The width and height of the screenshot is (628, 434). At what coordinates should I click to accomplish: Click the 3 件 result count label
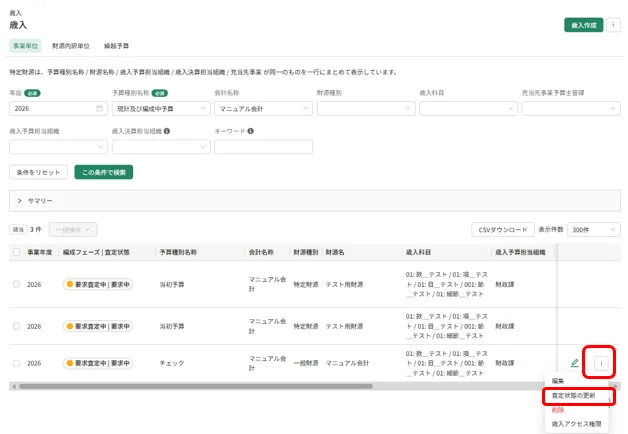coord(36,230)
